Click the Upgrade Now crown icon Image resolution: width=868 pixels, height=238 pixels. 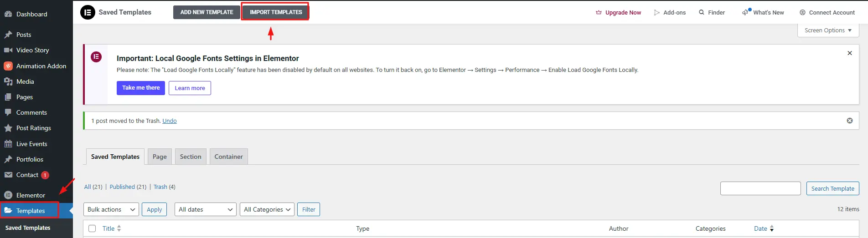click(x=599, y=13)
